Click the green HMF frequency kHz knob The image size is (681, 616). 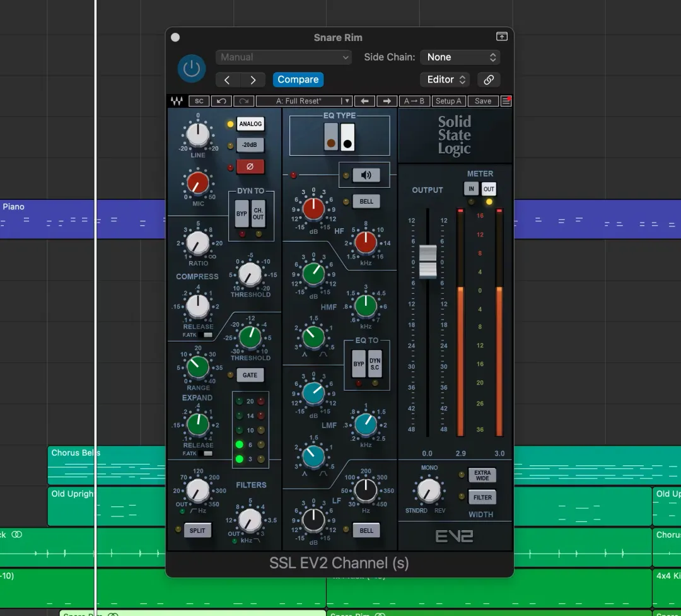tap(366, 305)
